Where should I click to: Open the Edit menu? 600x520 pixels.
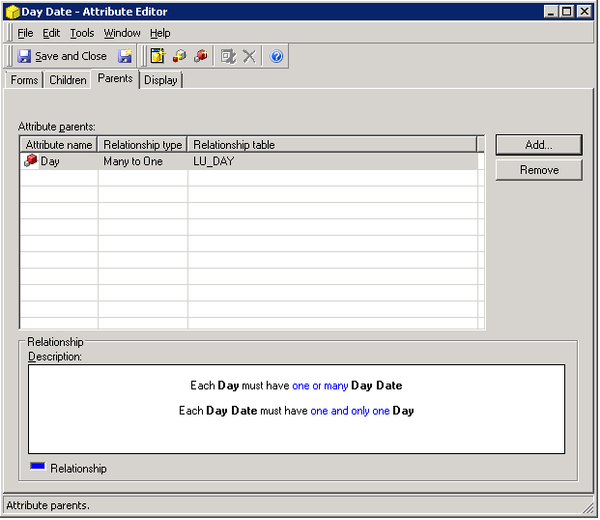tap(51, 33)
